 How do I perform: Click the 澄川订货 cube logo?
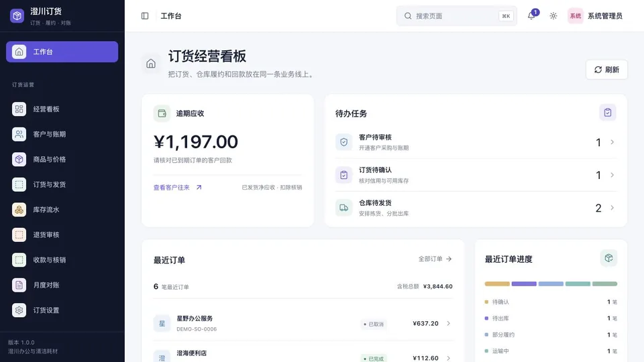17,15
